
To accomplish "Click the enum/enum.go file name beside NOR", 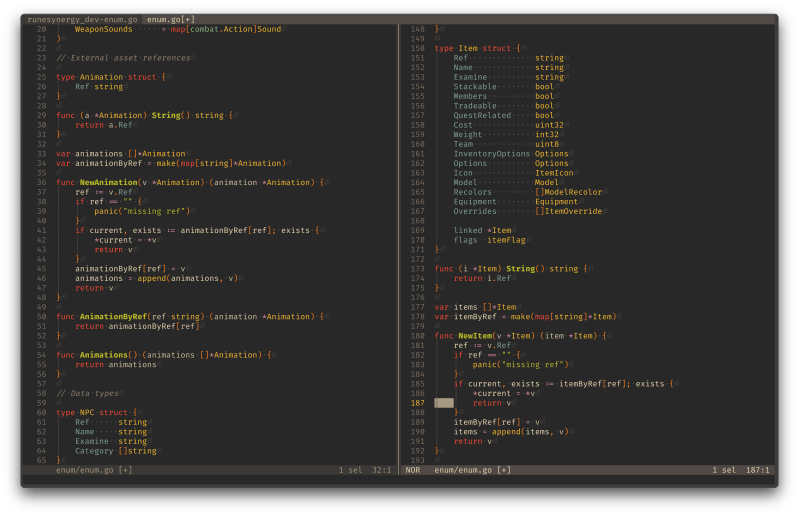I will (x=463, y=470).
